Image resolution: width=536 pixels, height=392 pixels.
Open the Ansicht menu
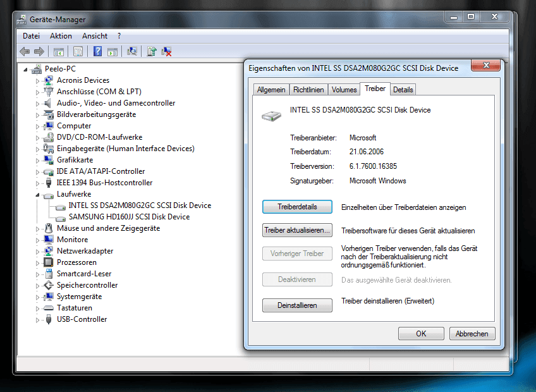tap(95, 36)
